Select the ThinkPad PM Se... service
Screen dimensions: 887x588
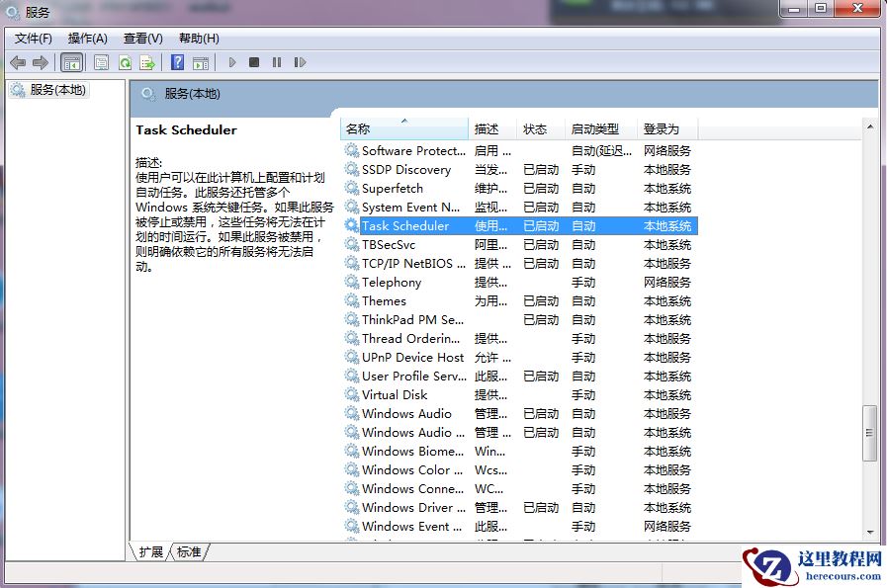pos(520,319)
